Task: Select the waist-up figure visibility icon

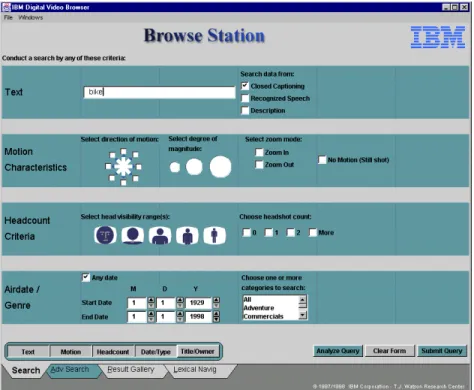Action: [187, 235]
